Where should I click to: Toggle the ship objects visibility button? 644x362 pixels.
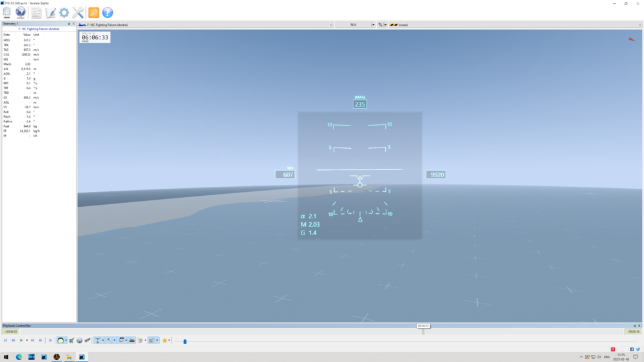pos(132,340)
